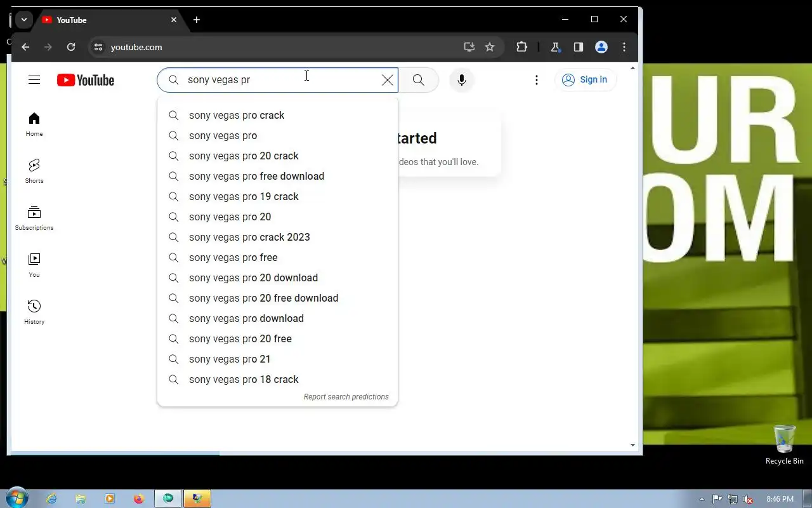Click the magnifier search button

[418, 80]
